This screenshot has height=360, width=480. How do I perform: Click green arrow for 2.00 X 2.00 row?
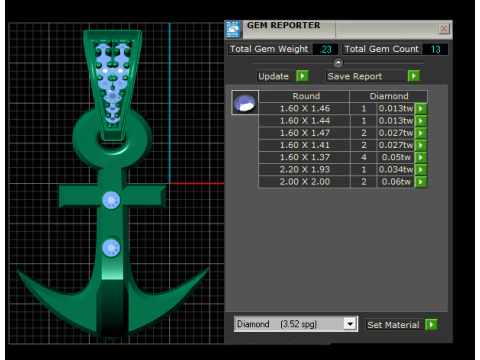421,182
